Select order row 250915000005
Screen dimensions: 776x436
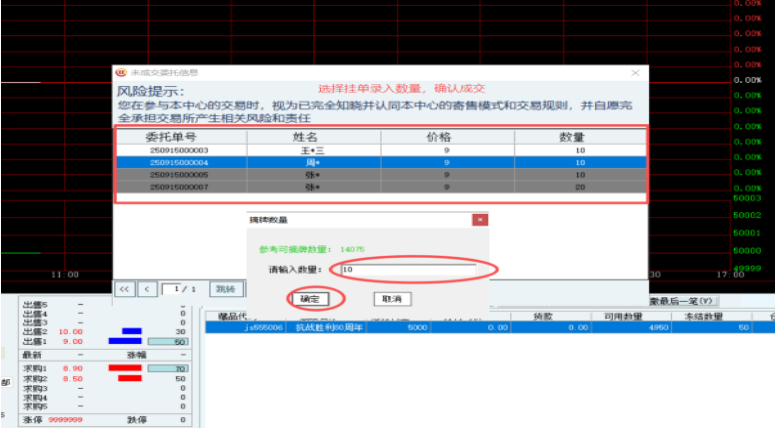(x=381, y=175)
